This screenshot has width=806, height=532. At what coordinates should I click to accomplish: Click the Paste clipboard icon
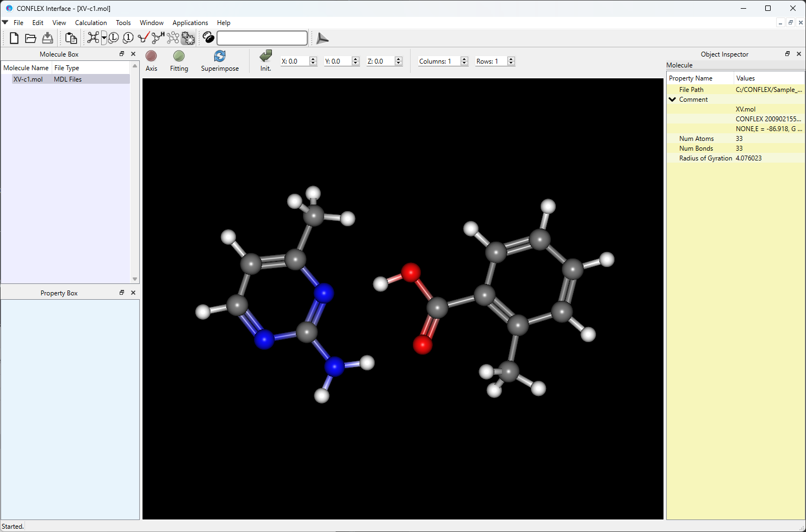click(x=71, y=38)
